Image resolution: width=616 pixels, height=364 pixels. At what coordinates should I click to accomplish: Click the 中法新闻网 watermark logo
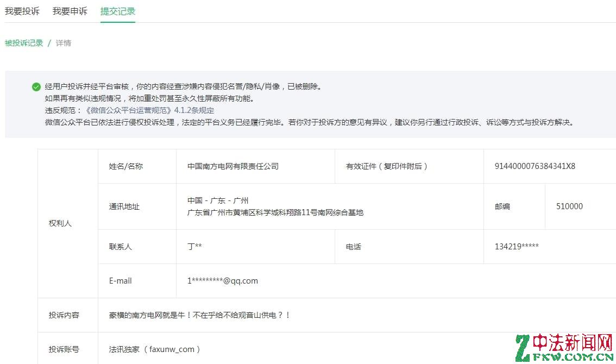564,348
